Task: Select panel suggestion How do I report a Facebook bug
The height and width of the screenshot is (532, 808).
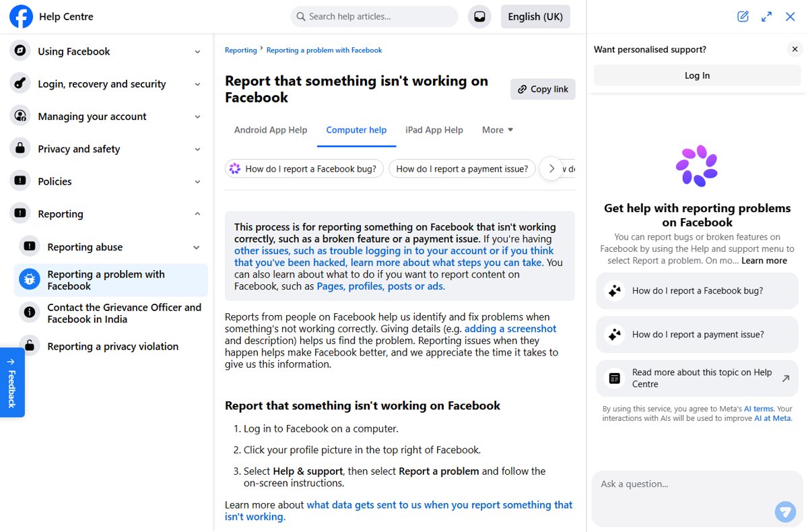Action: tap(697, 291)
